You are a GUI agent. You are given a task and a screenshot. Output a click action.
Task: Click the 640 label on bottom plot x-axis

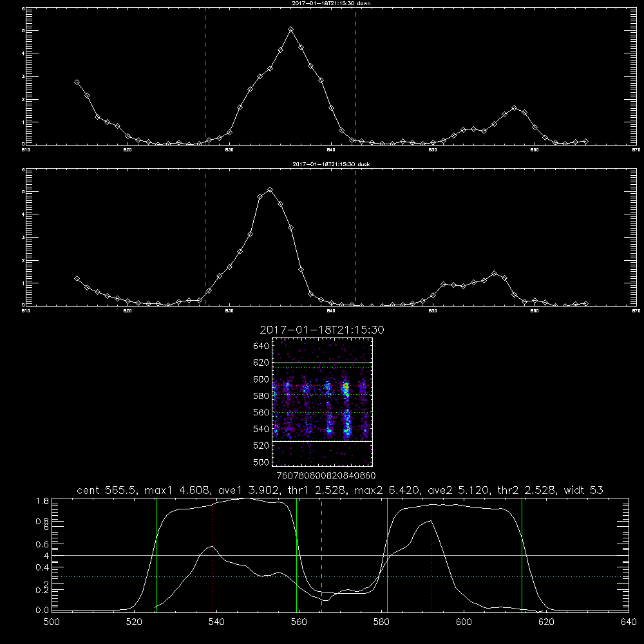tap(629, 622)
